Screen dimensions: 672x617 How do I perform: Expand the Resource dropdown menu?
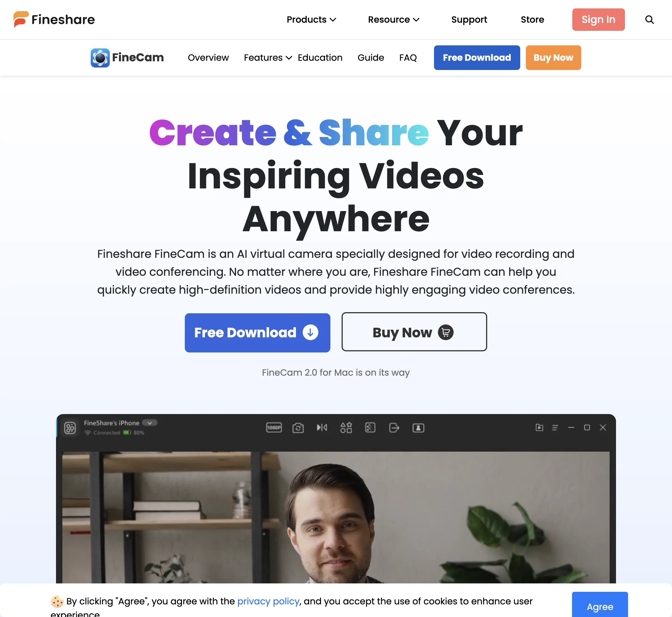point(393,20)
